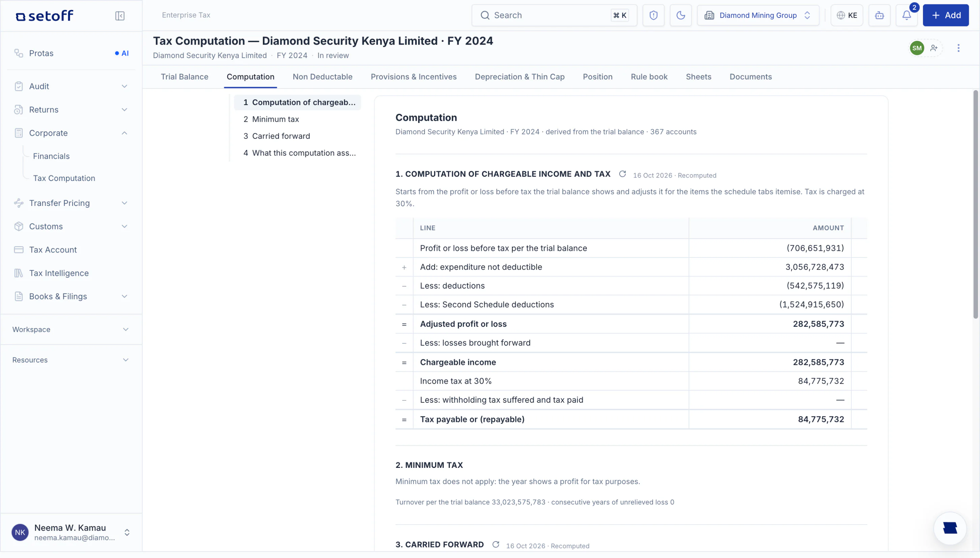The image size is (980, 558).
Task: Open the three-dot more options menu
Action: [958, 48]
